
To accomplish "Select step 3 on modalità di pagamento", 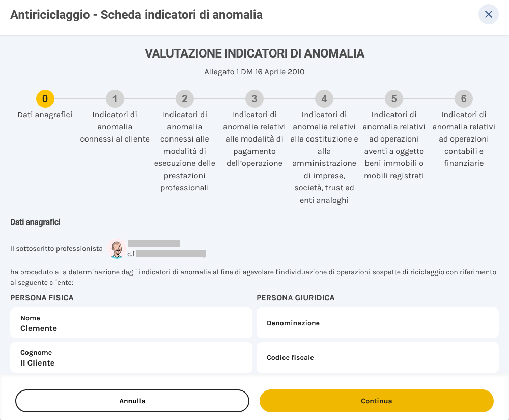I will pyautogui.click(x=253, y=99).
